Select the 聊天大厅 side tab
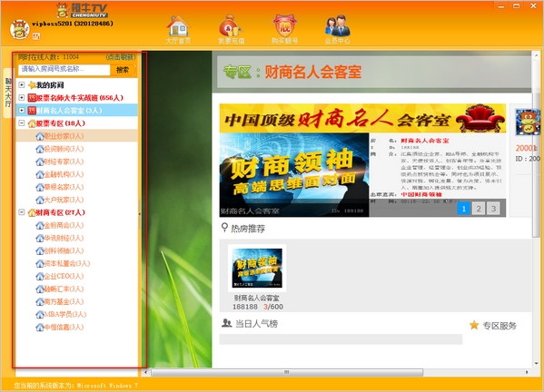Viewport: 544px width, 392px height. coord(8,93)
